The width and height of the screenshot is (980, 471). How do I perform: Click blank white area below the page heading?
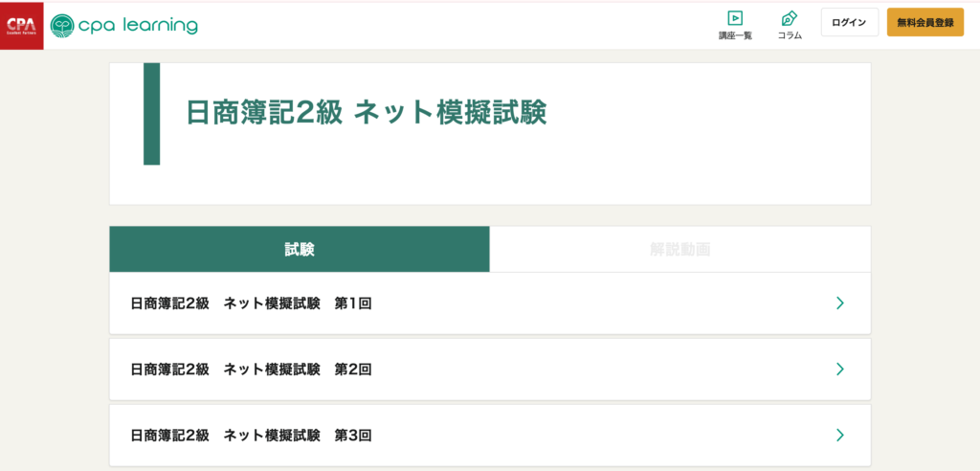click(500, 181)
